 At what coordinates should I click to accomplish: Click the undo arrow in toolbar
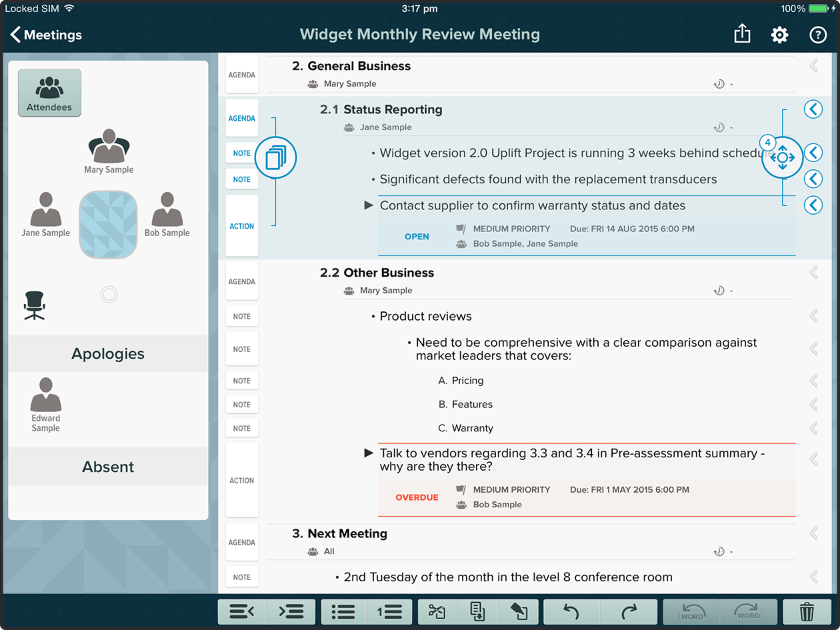coord(571,611)
